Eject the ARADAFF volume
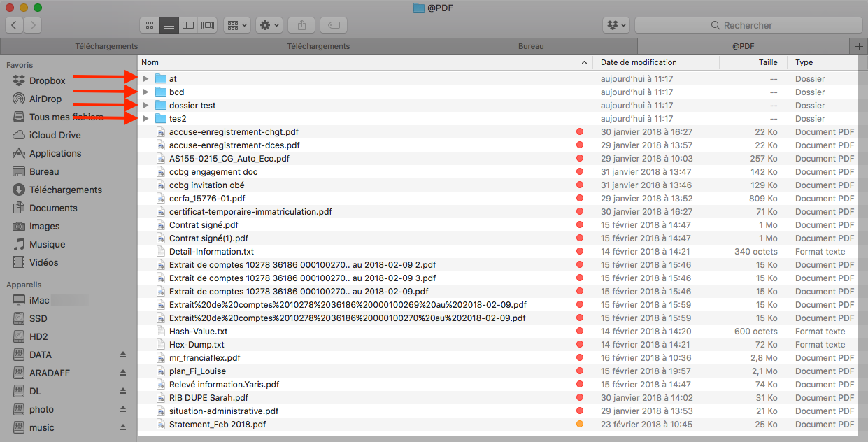The image size is (868, 442). (x=123, y=373)
